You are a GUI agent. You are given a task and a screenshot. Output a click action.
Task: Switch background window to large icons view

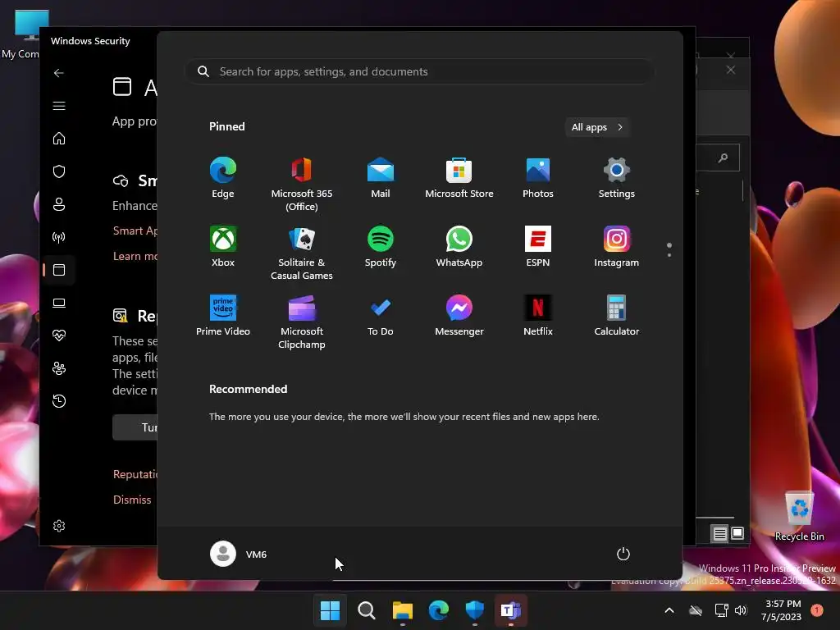tap(737, 533)
